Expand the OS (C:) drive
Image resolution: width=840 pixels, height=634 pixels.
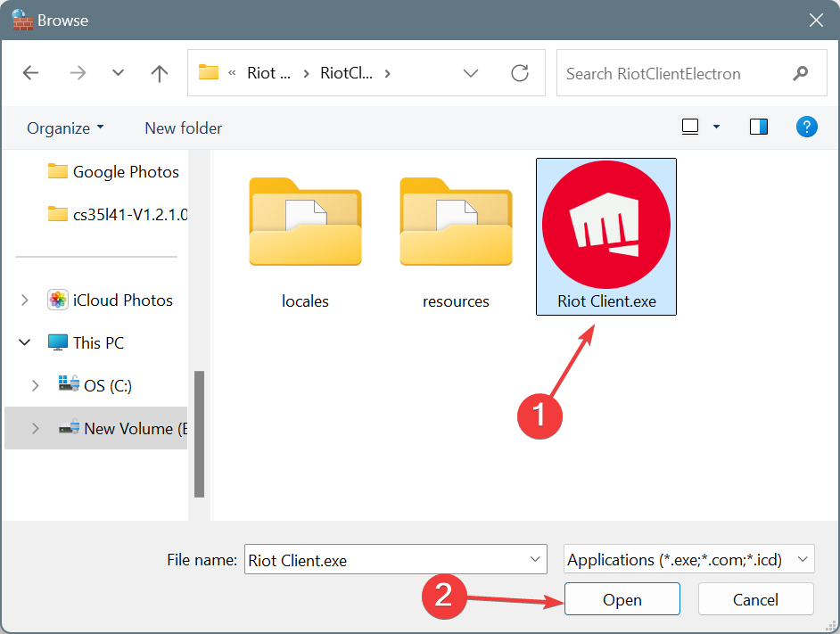[x=36, y=385]
